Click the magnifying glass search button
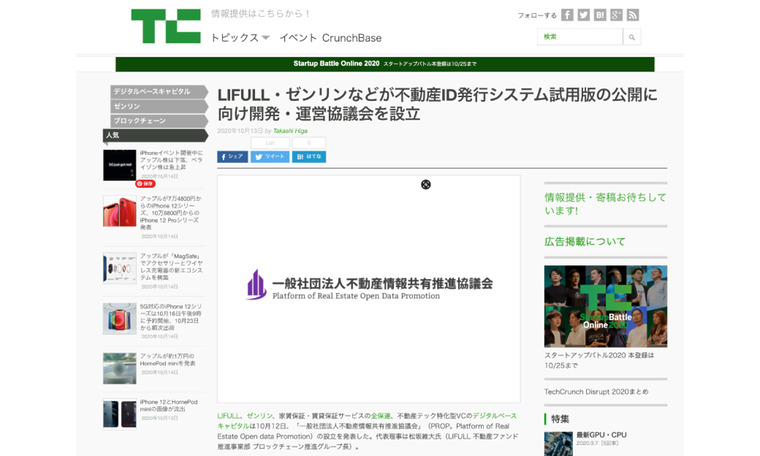 tap(632, 37)
